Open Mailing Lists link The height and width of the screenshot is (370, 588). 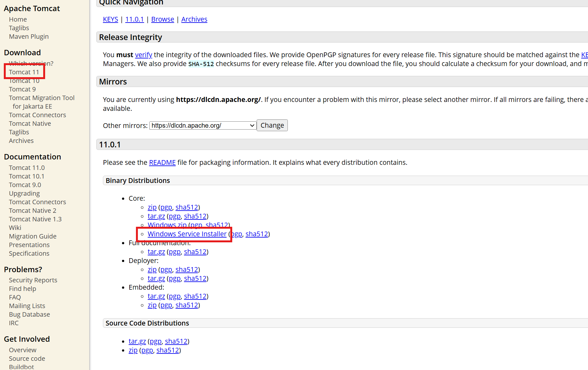coord(27,306)
